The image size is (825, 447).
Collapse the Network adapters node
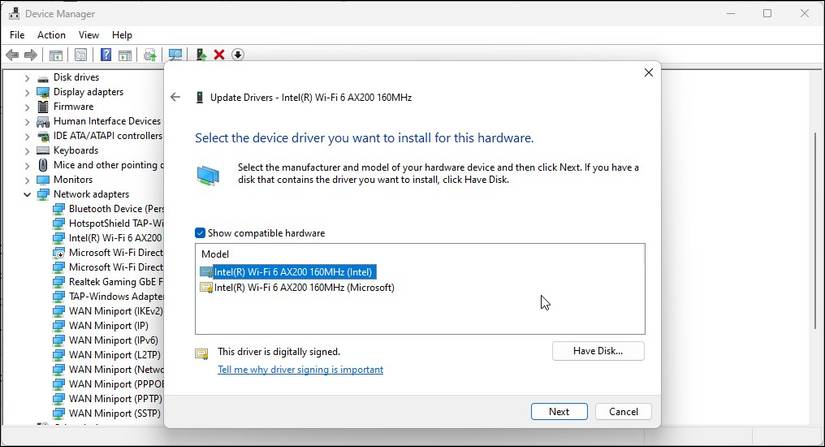click(x=28, y=195)
